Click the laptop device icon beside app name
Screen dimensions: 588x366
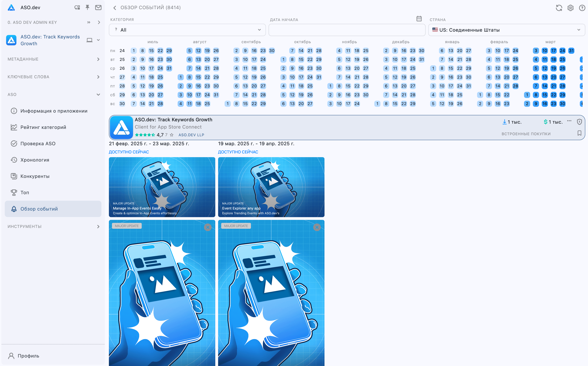(x=89, y=40)
